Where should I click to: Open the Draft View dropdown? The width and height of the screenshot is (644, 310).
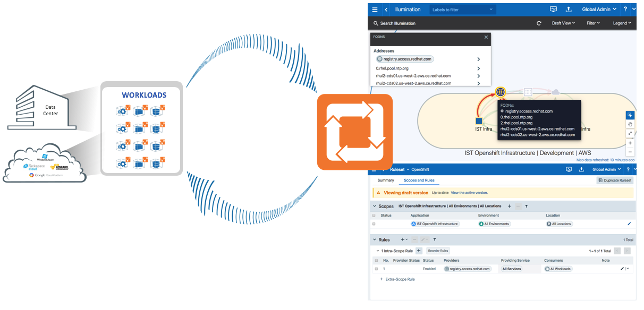pyautogui.click(x=563, y=23)
